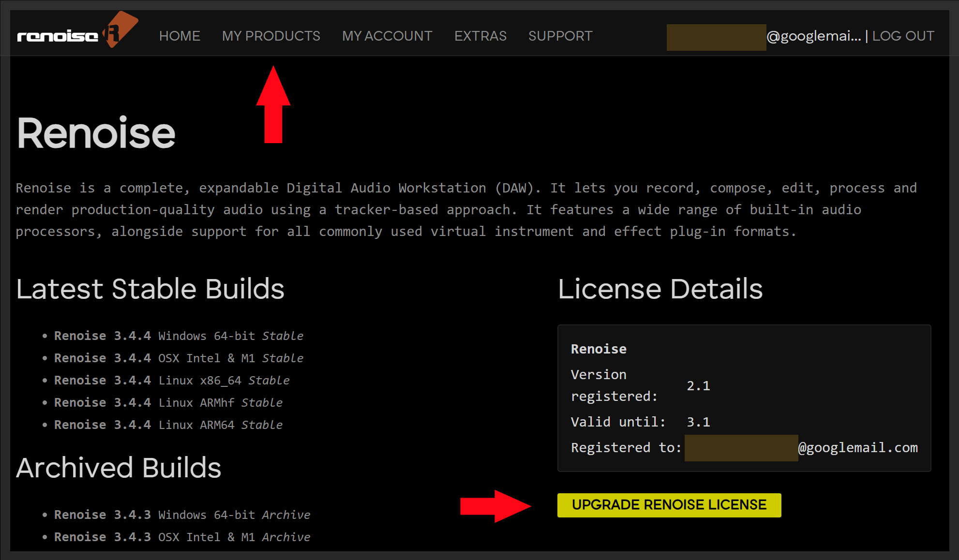This screenshot has height=560, width=959.
Task: Open the SUPPORT menu item
Action: click(560, 36)
